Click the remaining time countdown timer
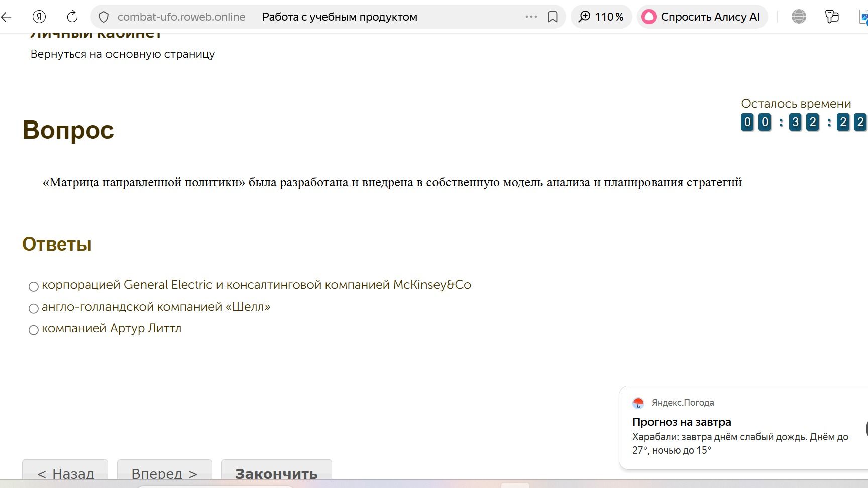This screenshot has height=488, width=868. pyautogui.click(x=803, y=122)
